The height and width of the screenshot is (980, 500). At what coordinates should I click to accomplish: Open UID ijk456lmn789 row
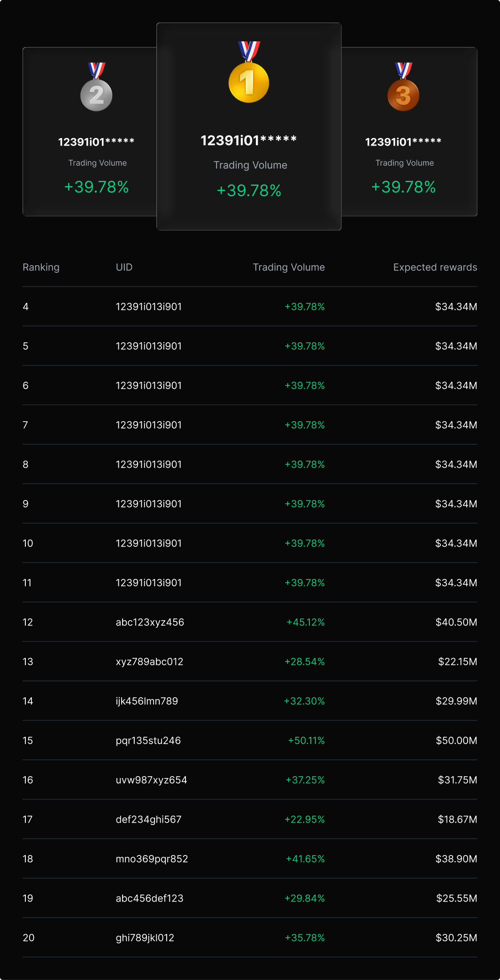click(x=250, y=701)
